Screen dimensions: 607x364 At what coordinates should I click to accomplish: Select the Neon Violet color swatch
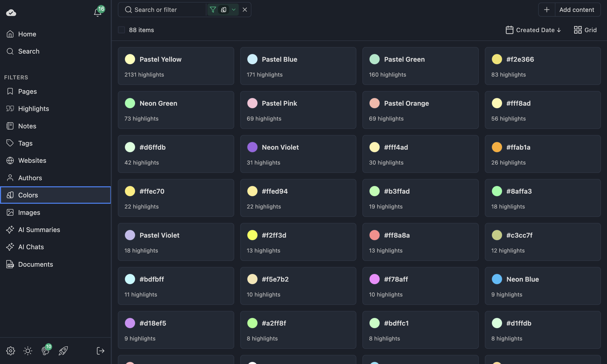(252, 147)
